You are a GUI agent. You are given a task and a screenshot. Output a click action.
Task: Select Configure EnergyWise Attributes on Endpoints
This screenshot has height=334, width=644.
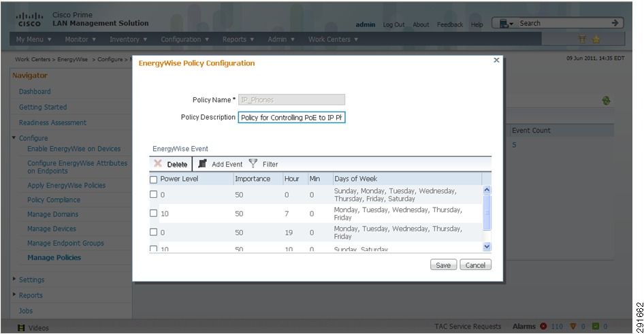coord(77,167)
